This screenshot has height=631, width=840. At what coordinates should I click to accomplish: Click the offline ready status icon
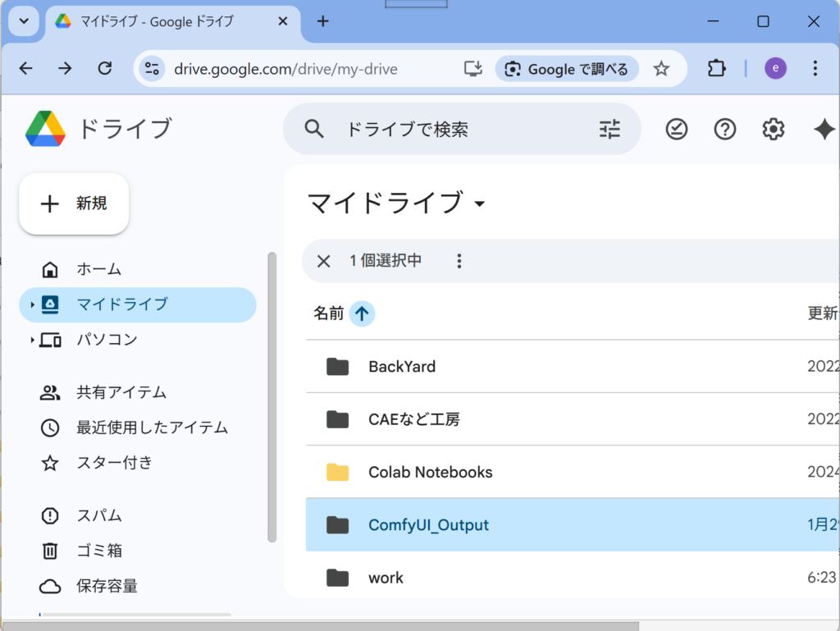676,129
